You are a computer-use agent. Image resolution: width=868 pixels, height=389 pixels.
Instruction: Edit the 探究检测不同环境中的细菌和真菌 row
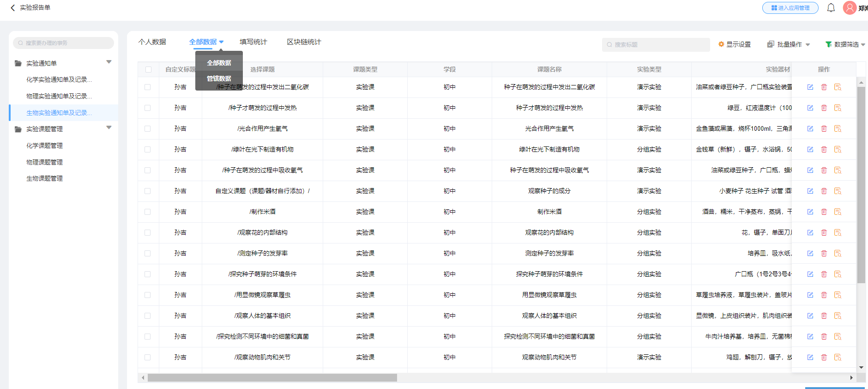coord(810,336)
